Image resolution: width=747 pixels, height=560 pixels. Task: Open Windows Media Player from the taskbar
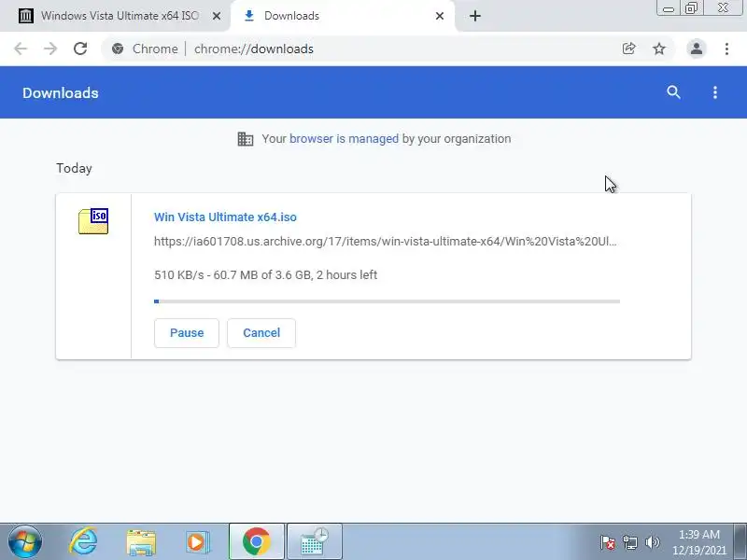(197, 542)
